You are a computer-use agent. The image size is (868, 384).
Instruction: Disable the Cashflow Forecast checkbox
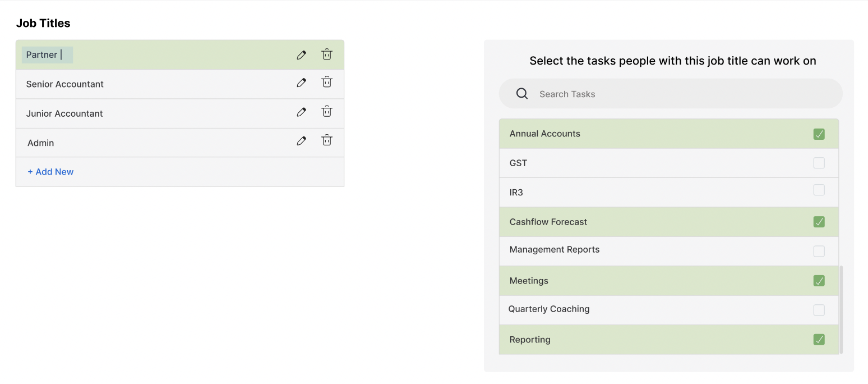click(819, 222)
